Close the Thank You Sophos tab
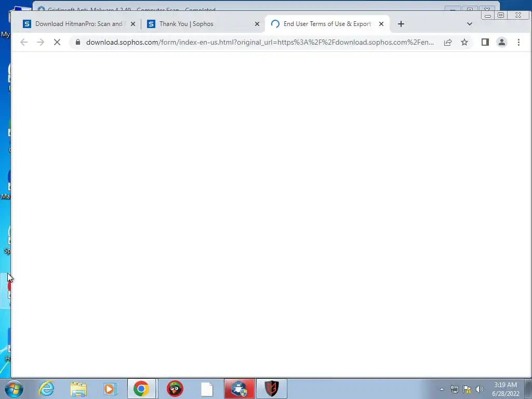Viewport: 532px width, 399px height. pyautogui.click(x=257, y=24)
